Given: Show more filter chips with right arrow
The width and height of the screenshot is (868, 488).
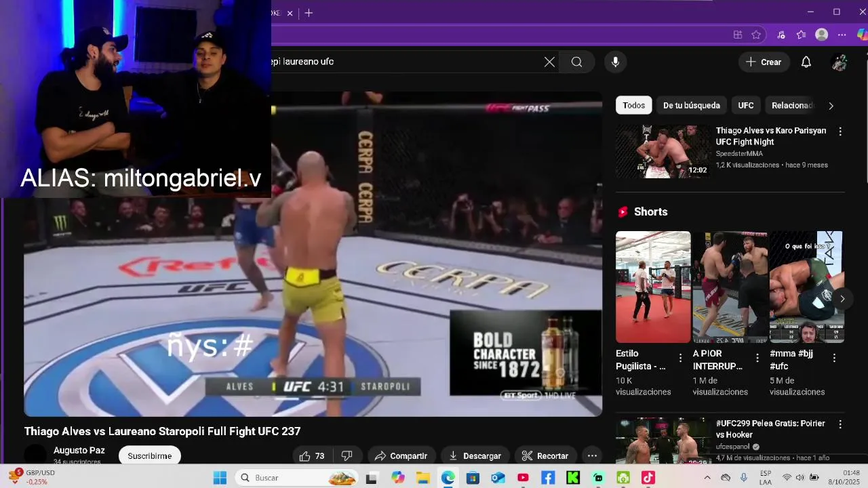Looking at the screenshot, I should (x=831, y=106).
